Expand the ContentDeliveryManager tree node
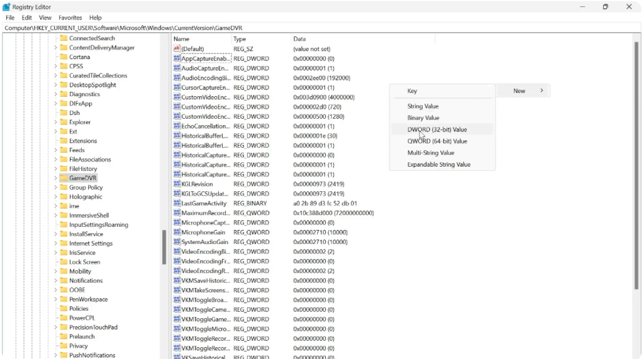644x359 pixels. click(55, 48)
